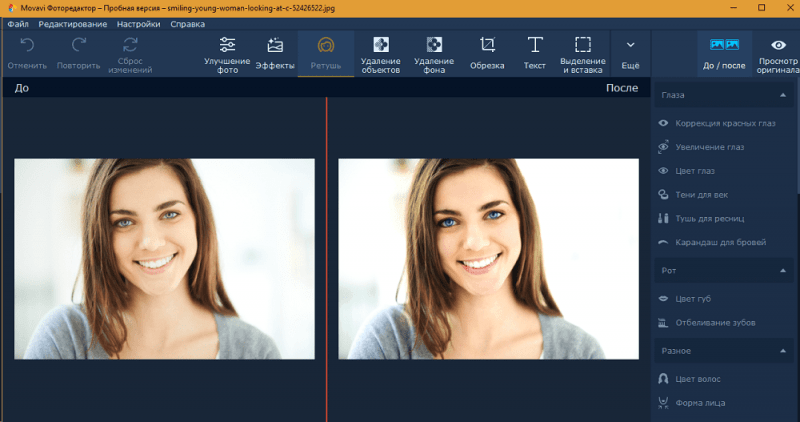Viewport: 800px width, 422px height.
Task: Select the Текст text tool
Action: click(x=535, y=45)
